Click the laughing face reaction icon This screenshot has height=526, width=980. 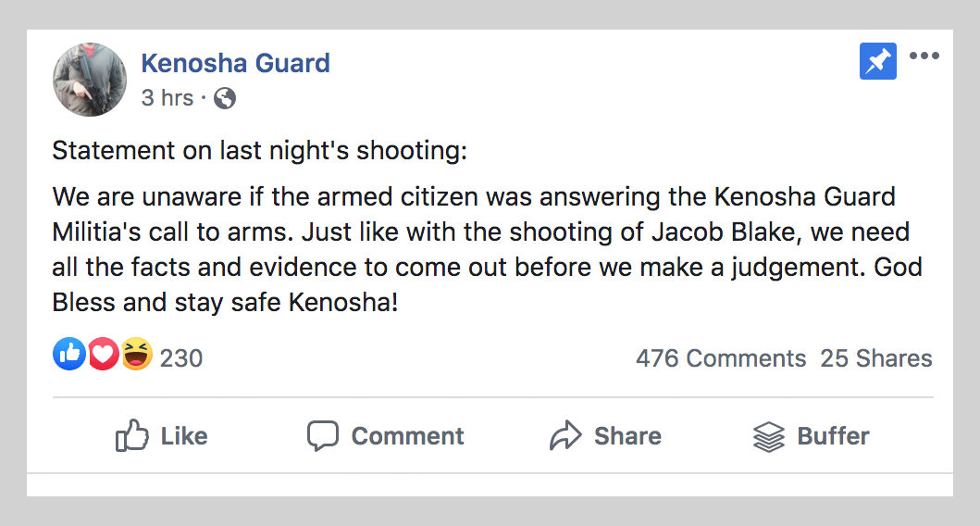136,354
